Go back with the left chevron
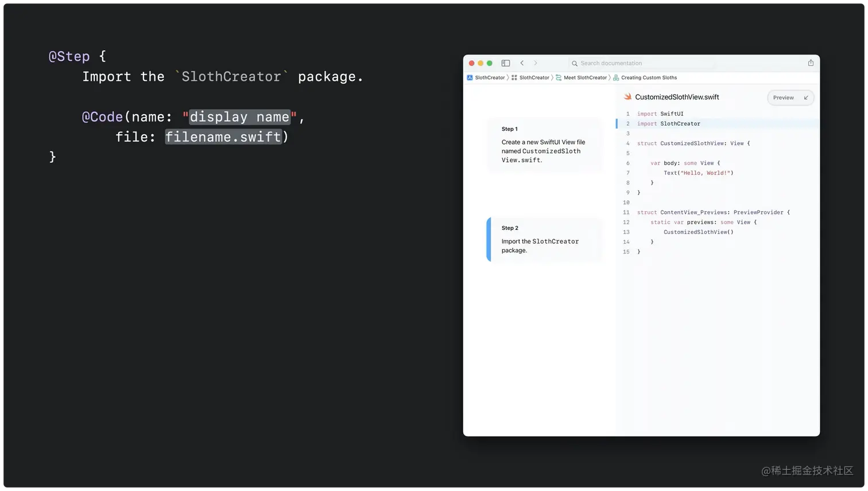Viewport: 868px width, 491px height. (x=522, y=63)
